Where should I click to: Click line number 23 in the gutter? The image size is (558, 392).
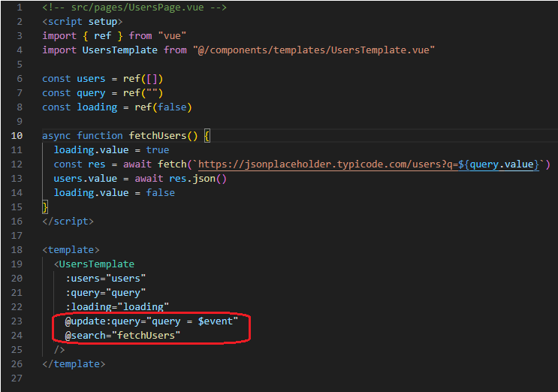pos(17,321)
